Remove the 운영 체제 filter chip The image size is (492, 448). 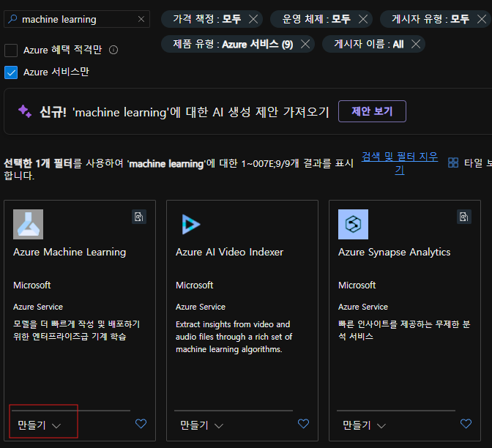pos(363,19)
